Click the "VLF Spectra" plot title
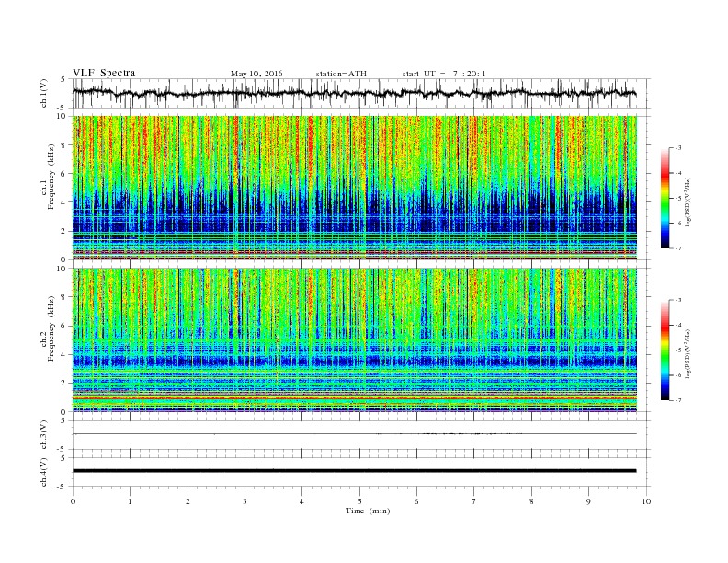 point(104,73)
